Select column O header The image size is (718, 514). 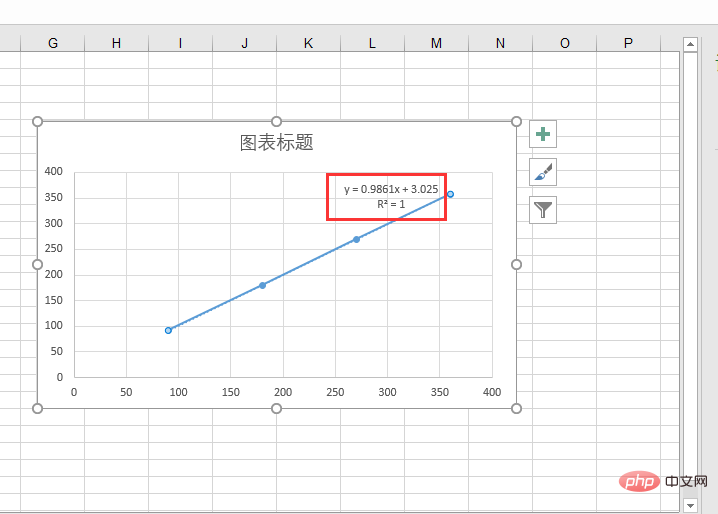click(x=565, y=44)
